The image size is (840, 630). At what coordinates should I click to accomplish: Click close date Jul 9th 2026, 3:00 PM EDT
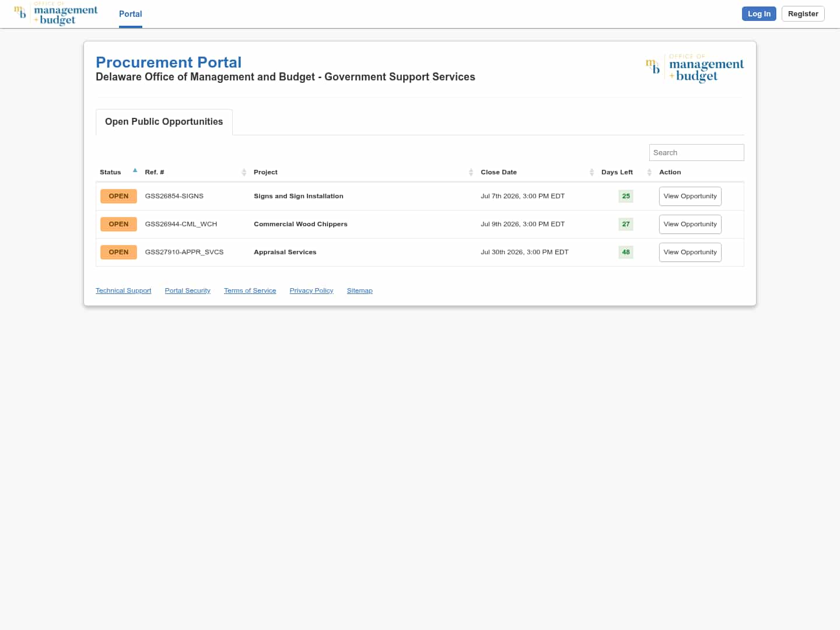coord(523,225)
